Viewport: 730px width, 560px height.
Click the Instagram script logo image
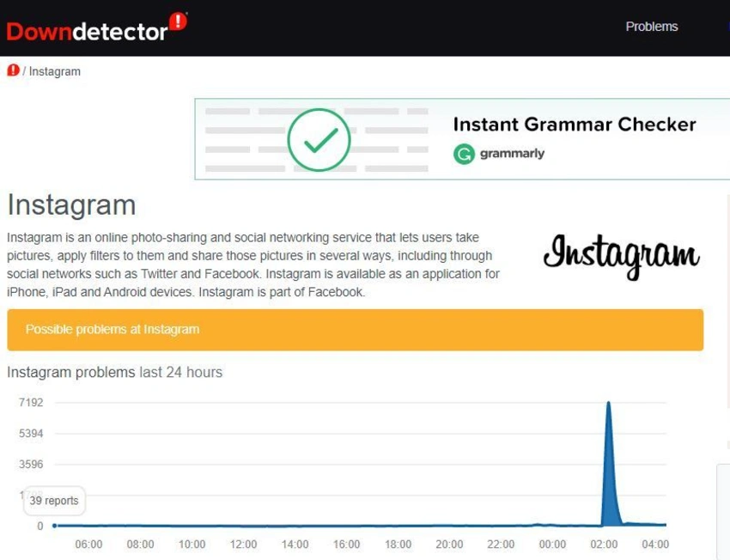(621, 255)
